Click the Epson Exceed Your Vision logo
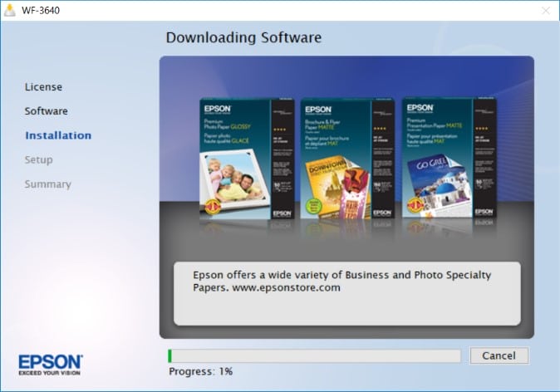This screenshot has width=560, height=392. coord(51,365)
